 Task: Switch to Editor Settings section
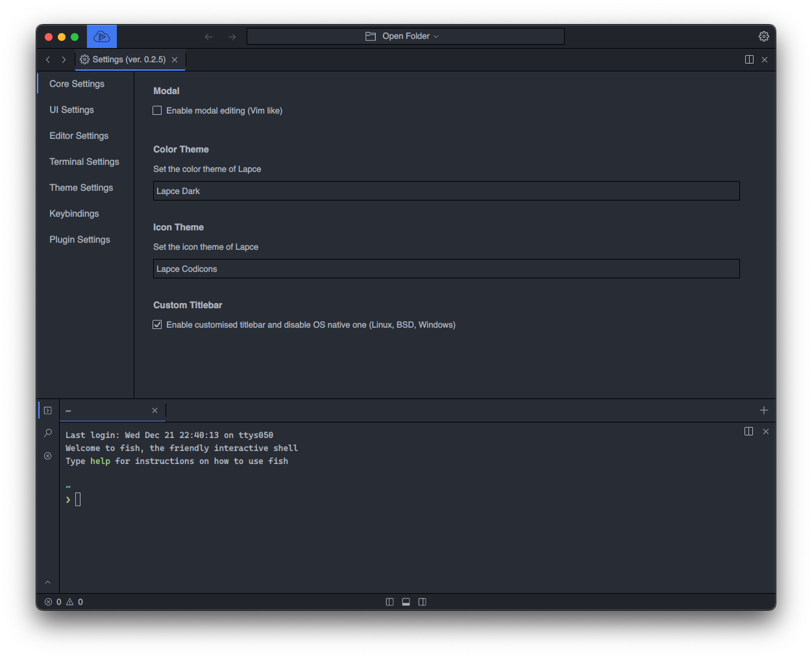tap(79, 136)
